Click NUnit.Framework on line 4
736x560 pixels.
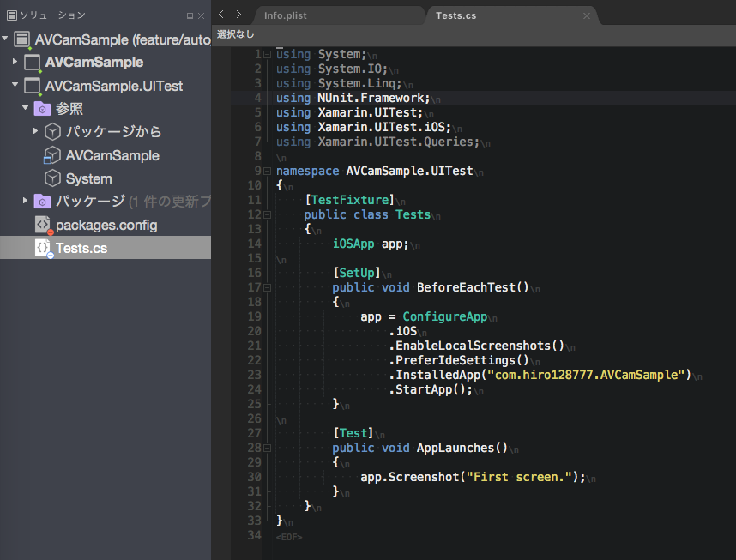pos(371,98)
